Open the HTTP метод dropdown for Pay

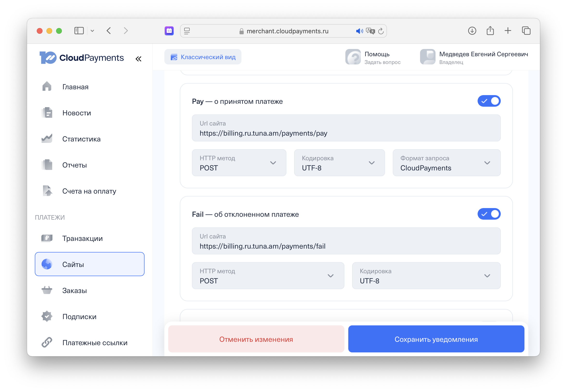coord(239,163)
